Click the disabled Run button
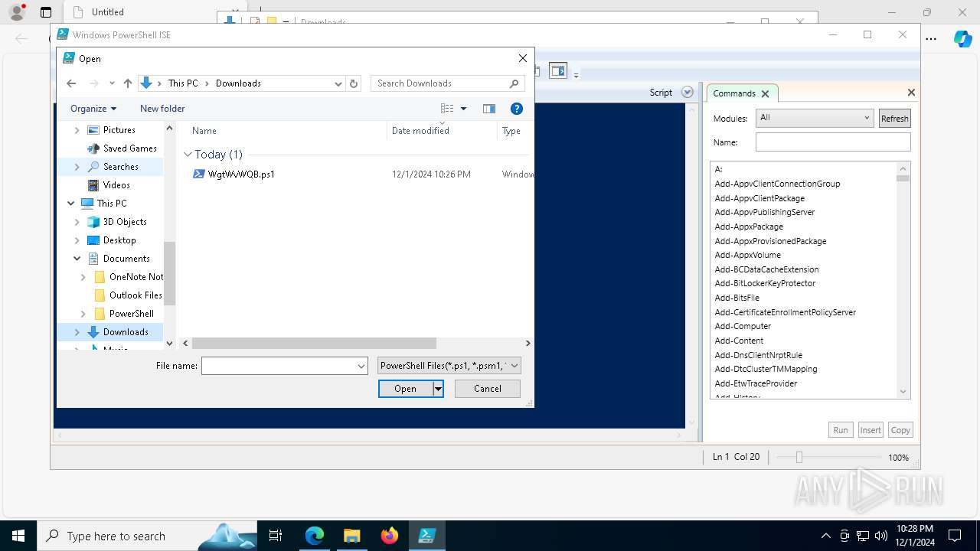 tap(841, 430)
